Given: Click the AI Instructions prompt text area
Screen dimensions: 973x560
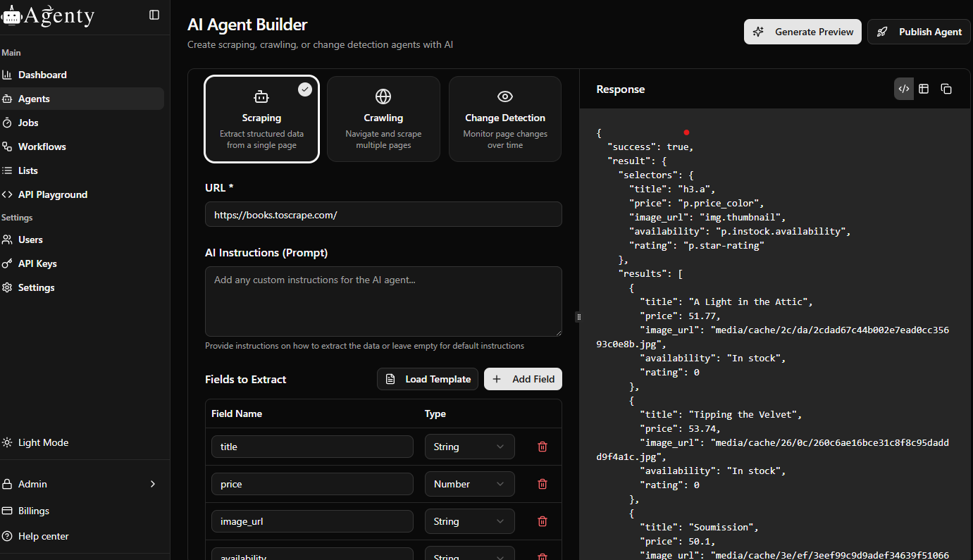Looking at the screenshot, I should [x=383, y=301].
